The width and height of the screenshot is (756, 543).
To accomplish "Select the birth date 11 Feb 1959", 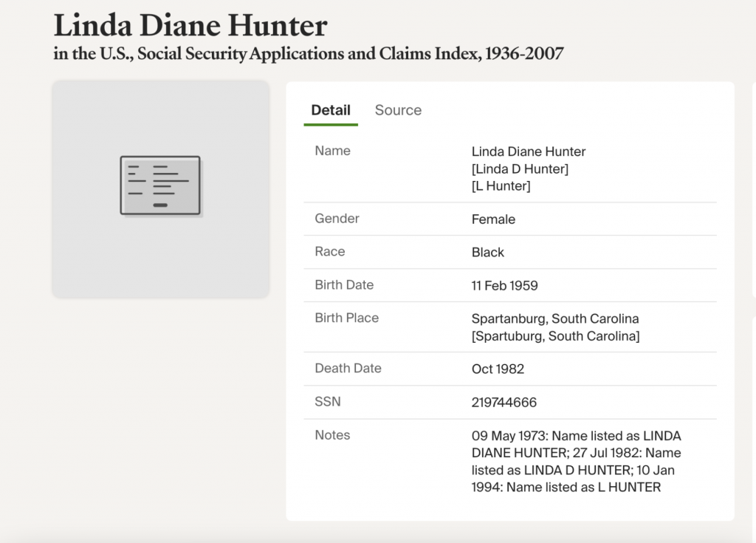I will pyautogui.click(x=505, y=285).
